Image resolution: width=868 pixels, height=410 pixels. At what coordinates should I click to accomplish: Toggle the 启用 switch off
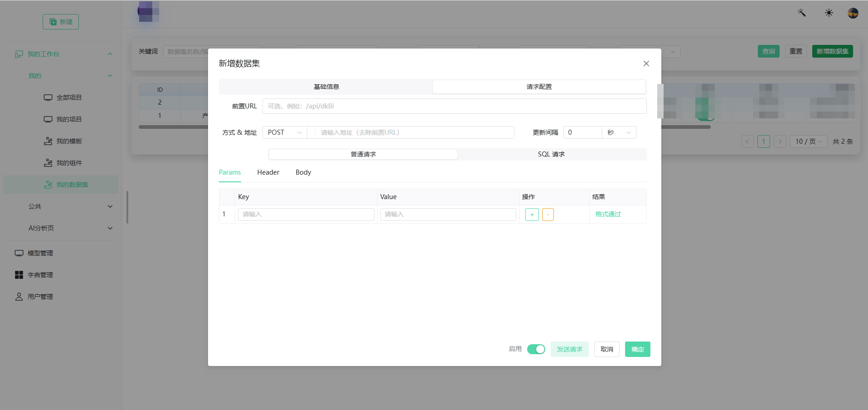coord(536,349)
